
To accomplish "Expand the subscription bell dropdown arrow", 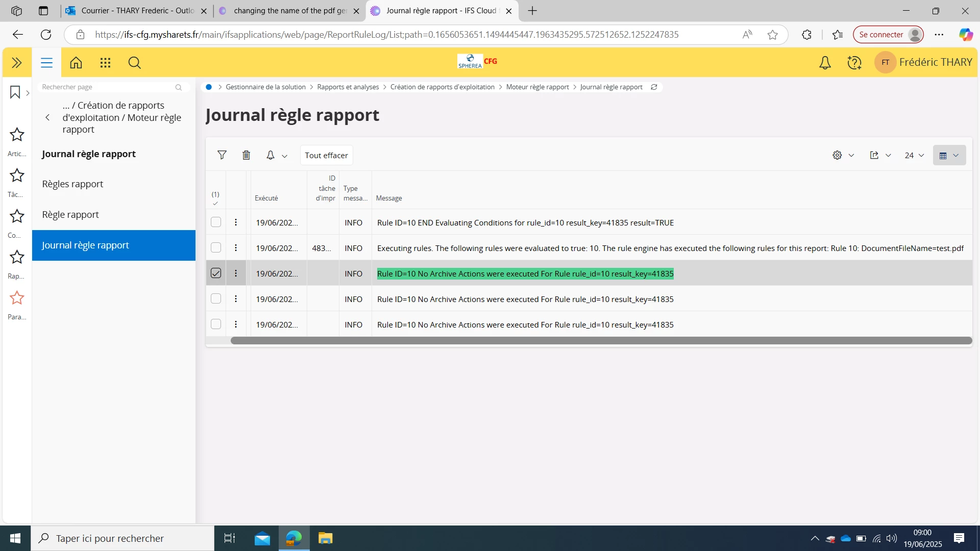I will tap(285, 156).
